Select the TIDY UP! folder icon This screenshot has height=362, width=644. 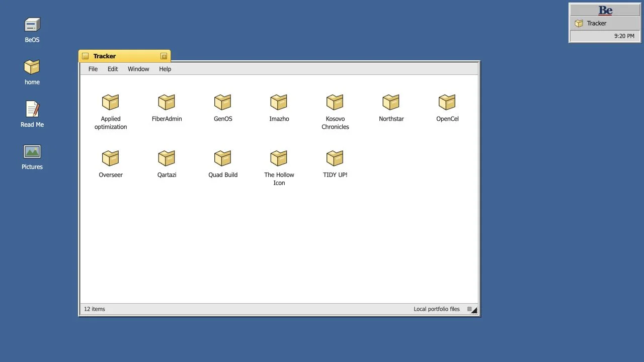point(335,158)
